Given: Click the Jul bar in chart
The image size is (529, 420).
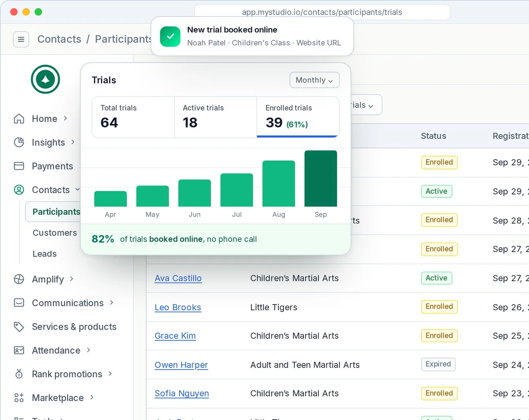Looking at the screenshot, I should click(x=237, y=190).
